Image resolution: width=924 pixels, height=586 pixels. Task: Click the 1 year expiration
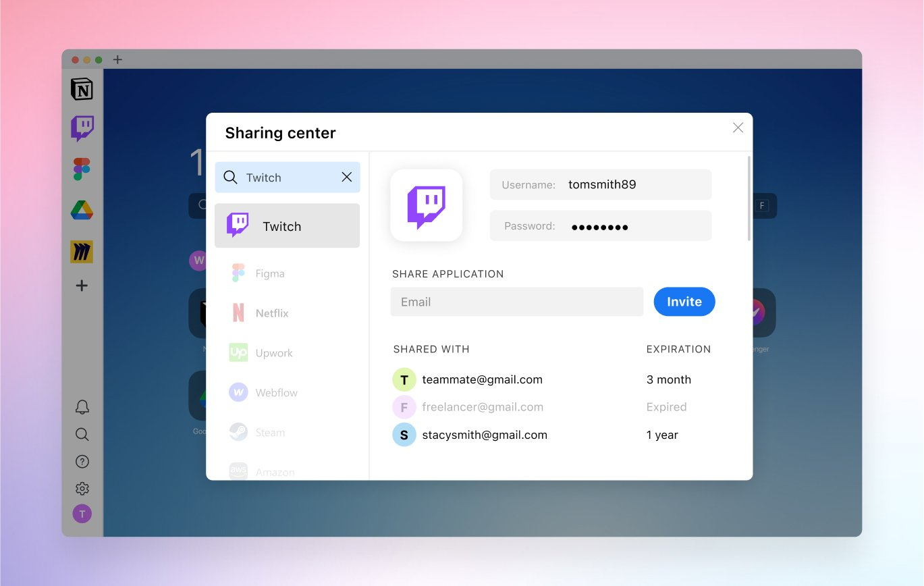[x=662, y=435]
